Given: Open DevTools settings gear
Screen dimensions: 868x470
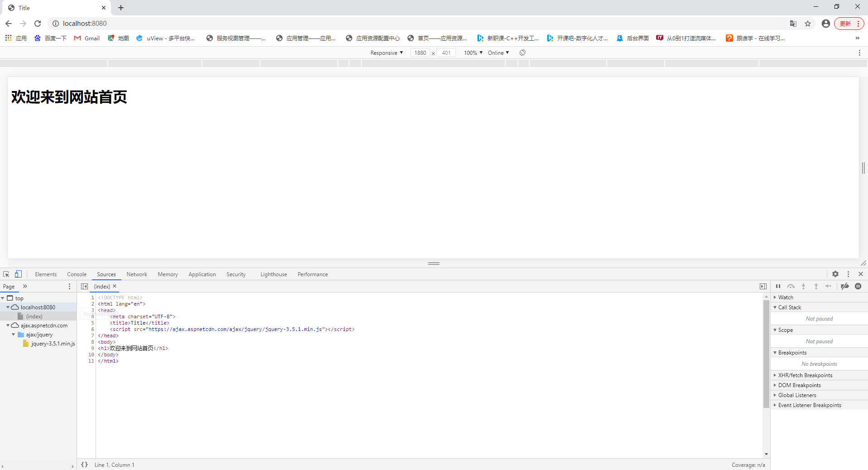Looking at the screenshot, I should pyautogui.click(x=835, y=274).
